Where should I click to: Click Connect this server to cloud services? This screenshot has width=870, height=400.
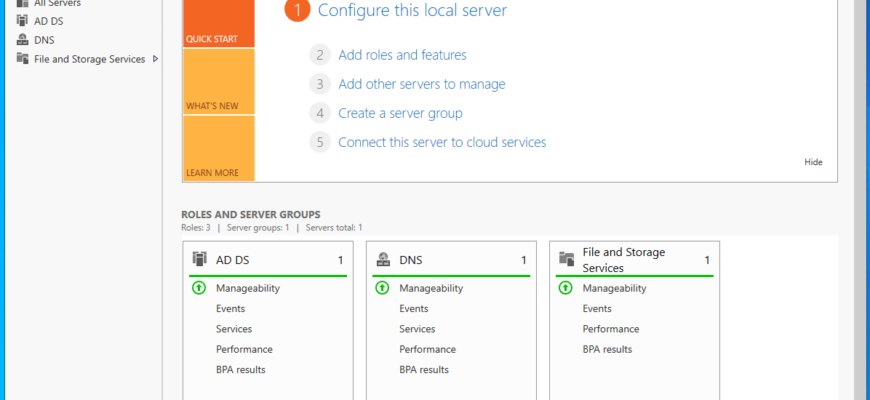442,143
